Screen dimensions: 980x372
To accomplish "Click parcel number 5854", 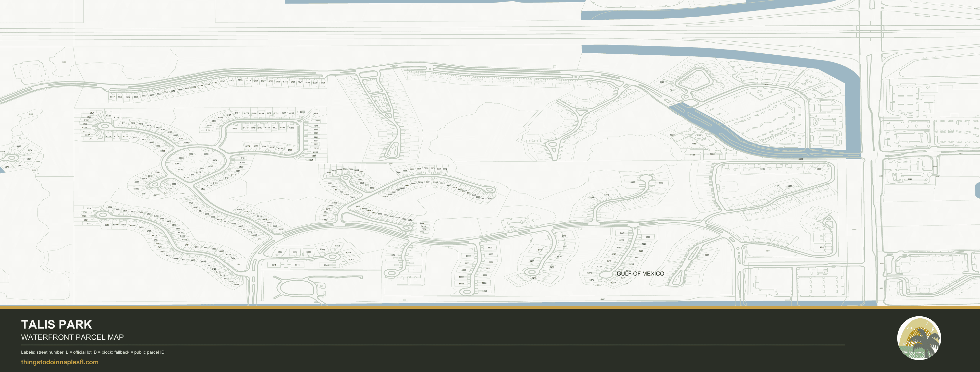I will click(358, 207).
